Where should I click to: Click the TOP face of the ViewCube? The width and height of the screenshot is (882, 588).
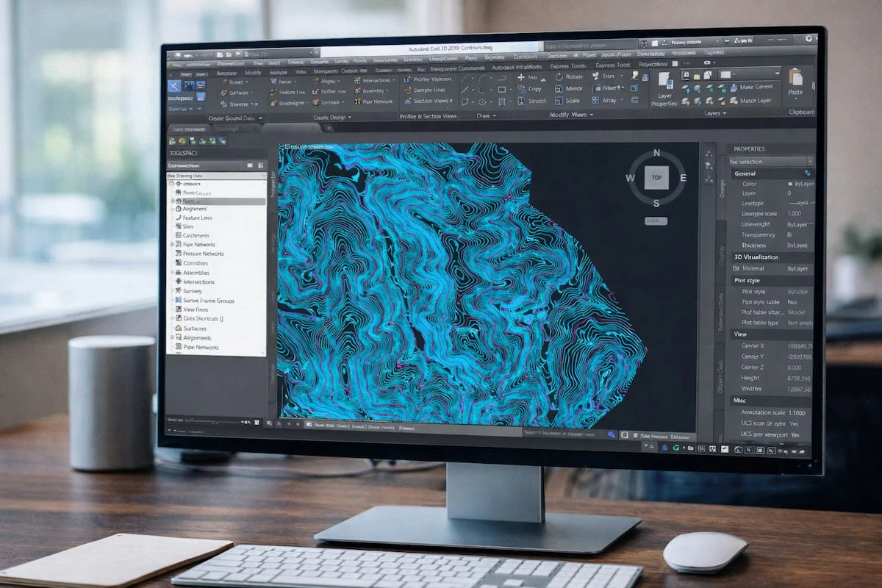(656, 178)
